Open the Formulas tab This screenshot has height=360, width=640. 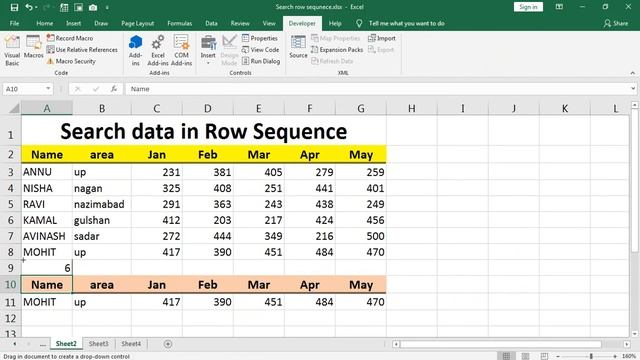pos(180,23)
